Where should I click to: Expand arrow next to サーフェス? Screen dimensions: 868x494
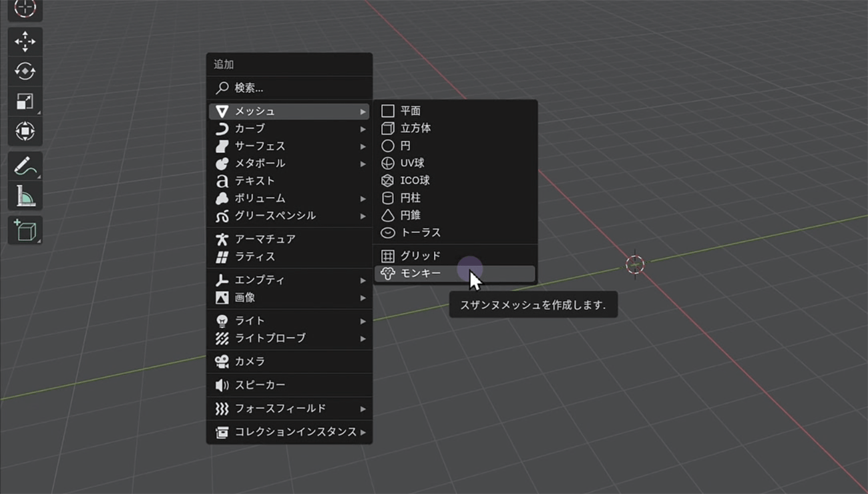coord(363,146)
